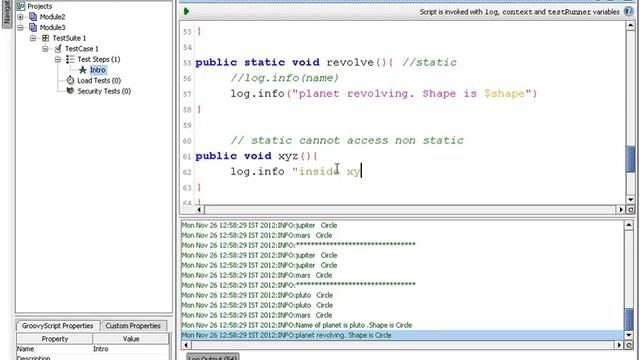Collapse the Test Steps (1) node
Image resolution: width=640 pixels, height=360 pixels.
click(x=58, y=59)
